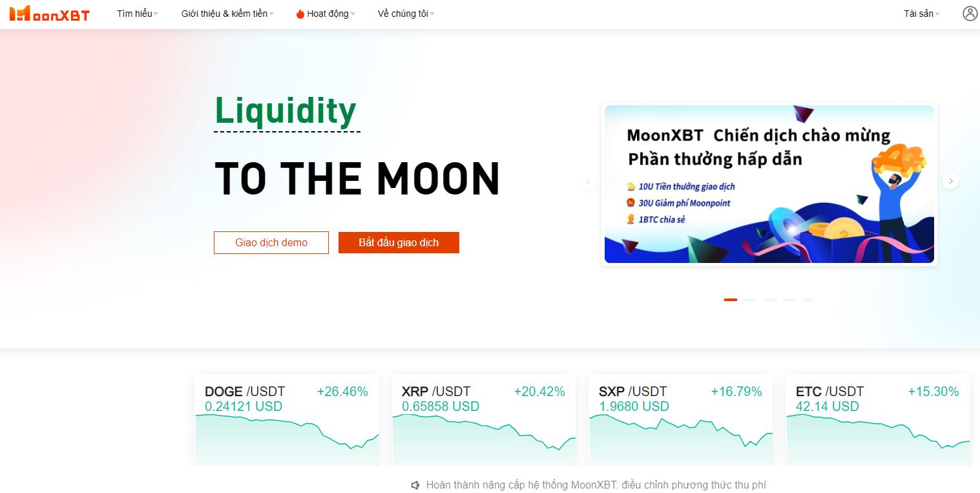Select the first carousel indicator dash
Image resolution: width=980 pixels, height=493 pixels.
[731, 300]
